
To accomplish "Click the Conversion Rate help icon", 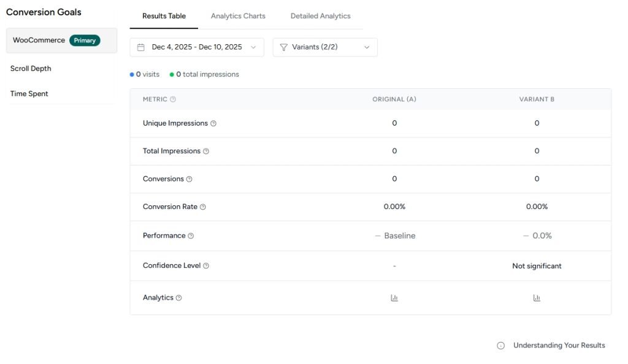I will point(203,207).
